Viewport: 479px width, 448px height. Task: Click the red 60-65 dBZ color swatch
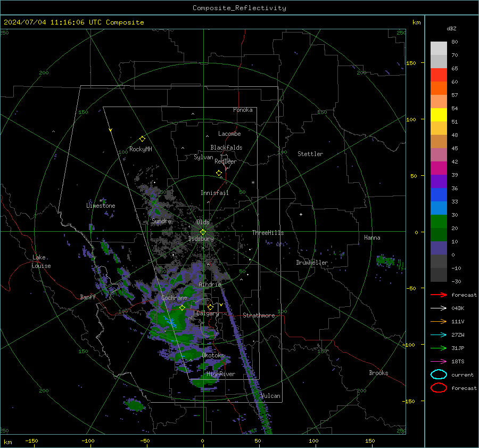point(439,75)
